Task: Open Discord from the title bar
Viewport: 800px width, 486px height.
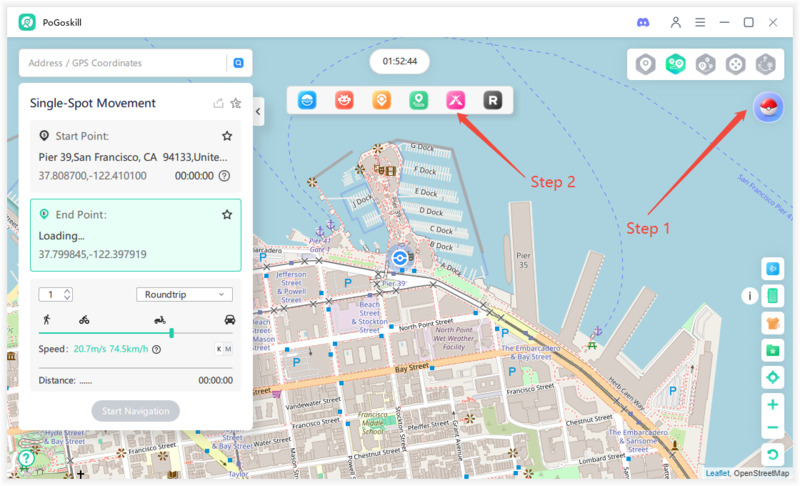Action: click(x=643, y=22)
